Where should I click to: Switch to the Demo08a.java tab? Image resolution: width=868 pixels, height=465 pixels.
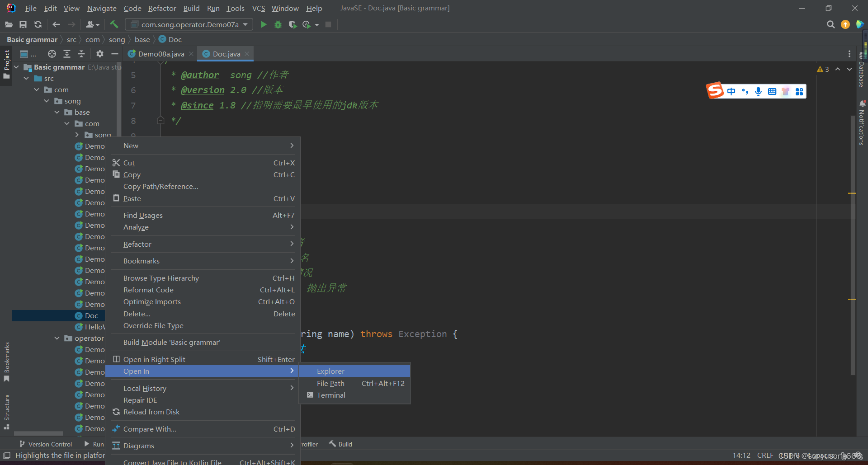tap(161, 54)
